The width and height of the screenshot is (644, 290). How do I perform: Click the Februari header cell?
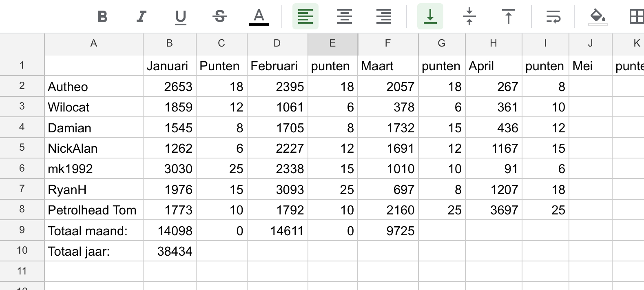(x=277, y=66)
